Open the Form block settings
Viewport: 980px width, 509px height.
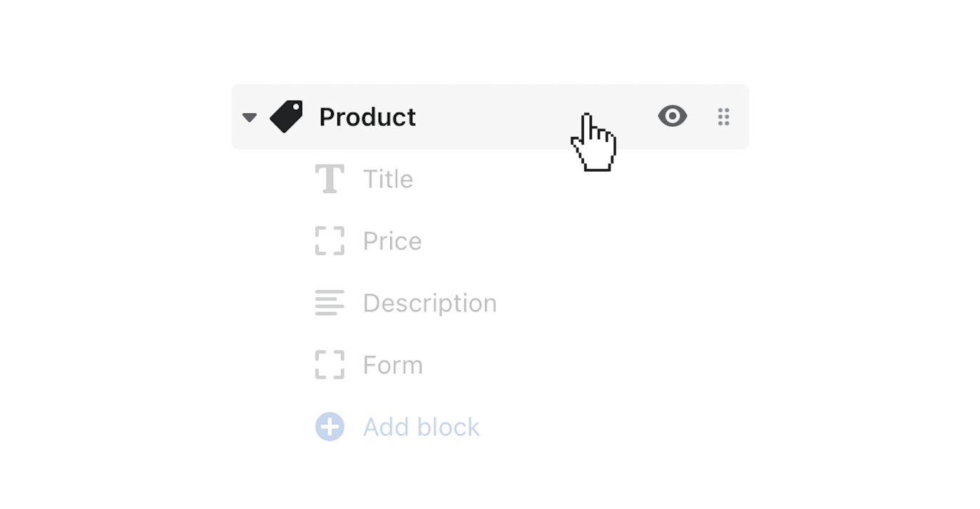[393, 364]
